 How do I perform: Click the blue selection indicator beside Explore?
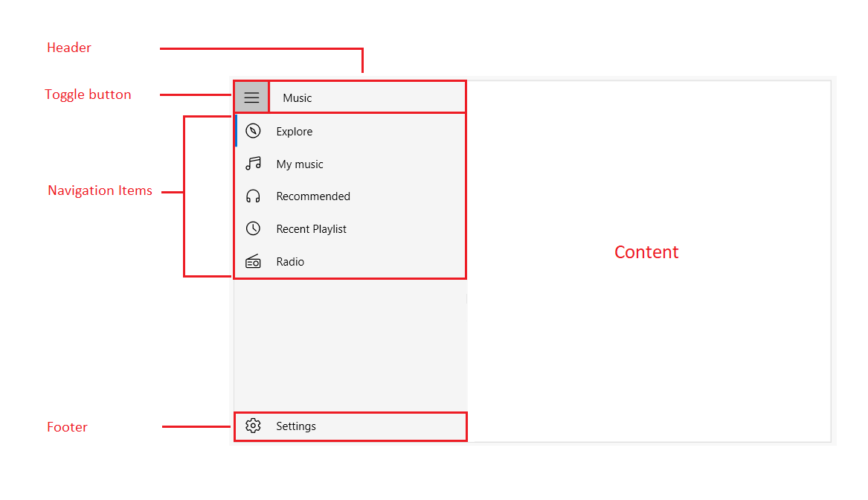point(236,130)
